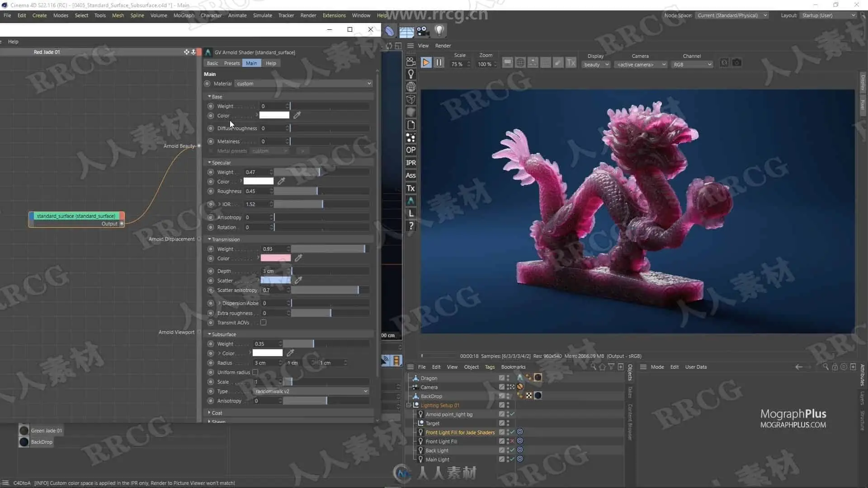The width and height of the screenshot is (868, 488).
Task: Select the Dragon object in Object Manager
Action: [x=429, y=378]
